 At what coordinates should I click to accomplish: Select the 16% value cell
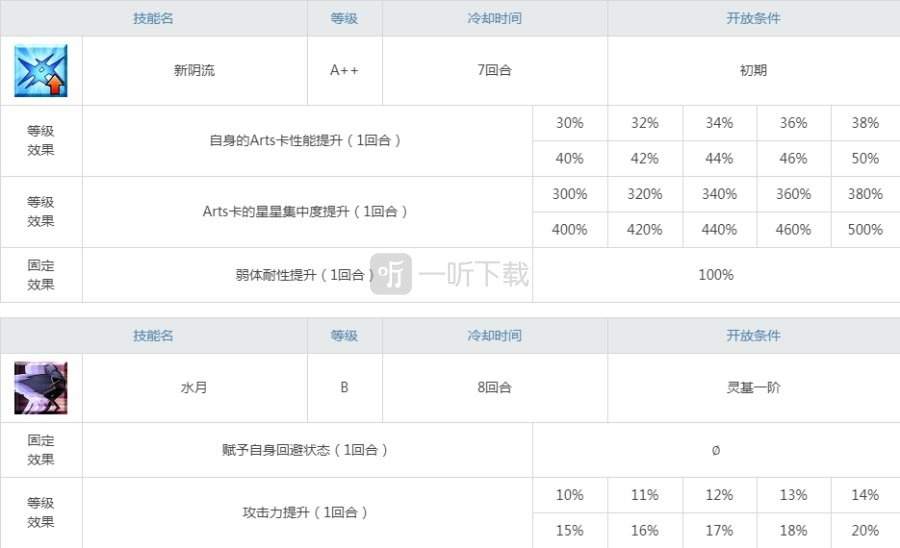(x=645, y=531)
